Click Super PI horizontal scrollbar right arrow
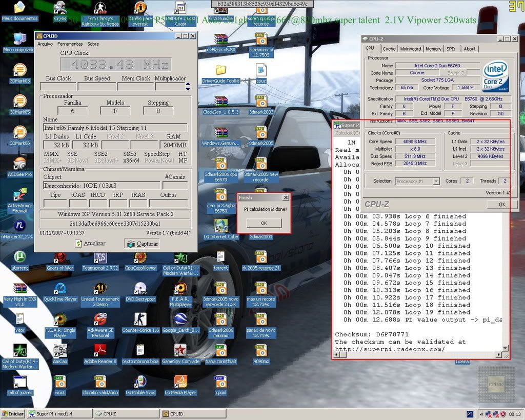Viewport: 525px width, 420px height. [499, 354]
